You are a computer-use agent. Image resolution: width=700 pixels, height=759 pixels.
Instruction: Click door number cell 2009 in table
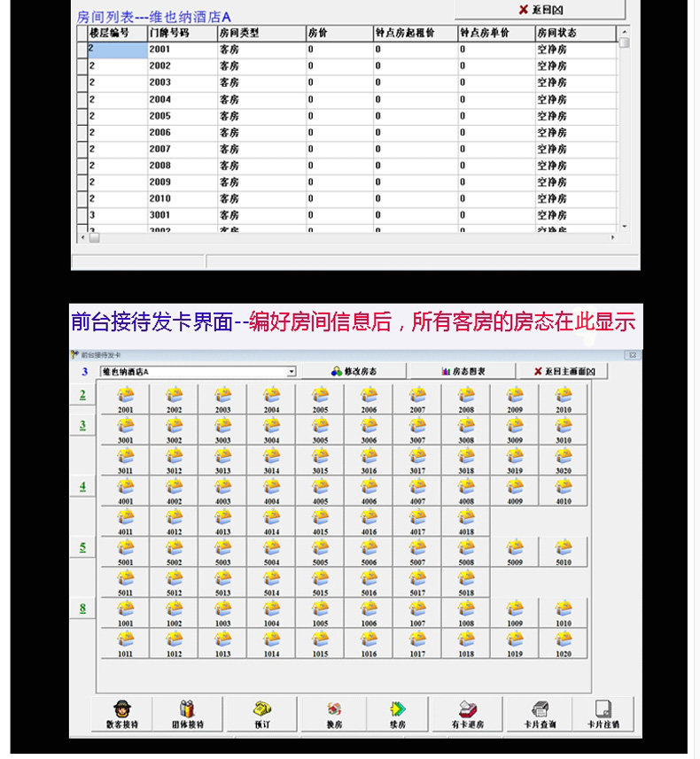pyautogui.click(x=183, y=182)
